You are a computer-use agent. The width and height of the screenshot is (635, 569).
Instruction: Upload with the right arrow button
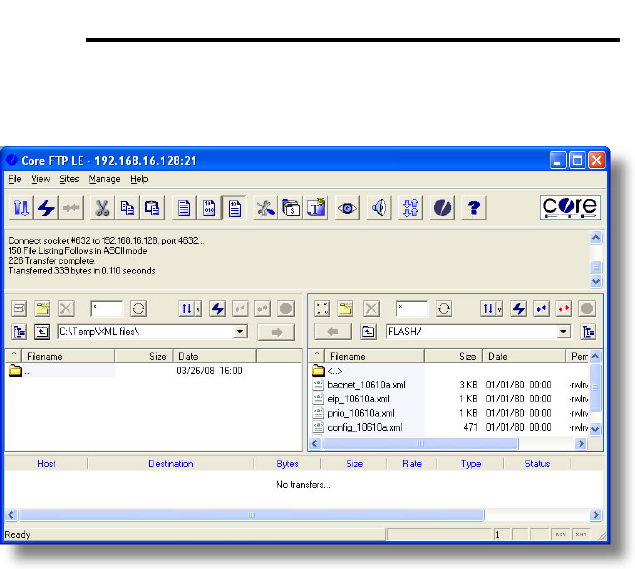click(x=276, y=332)
